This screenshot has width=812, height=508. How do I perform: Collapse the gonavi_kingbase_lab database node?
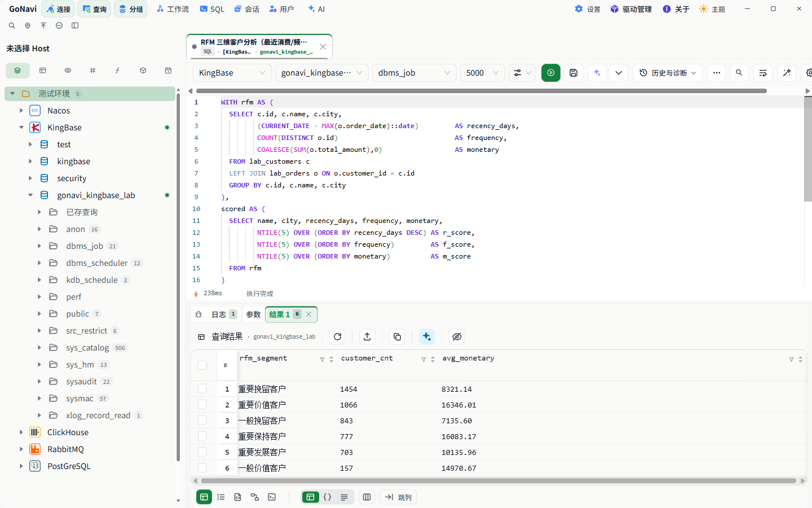point(30,195)
